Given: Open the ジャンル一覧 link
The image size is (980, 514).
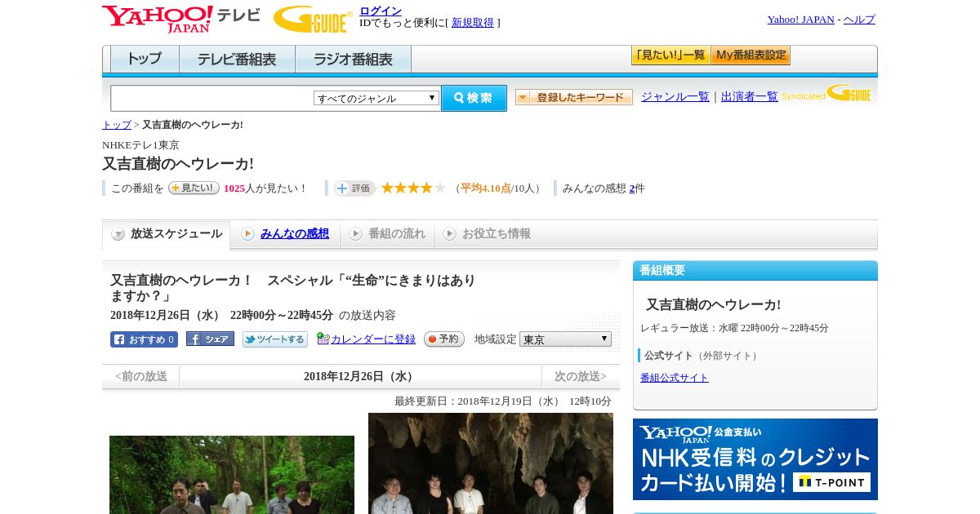Looking at the screenshot, I should pos(675,96).
